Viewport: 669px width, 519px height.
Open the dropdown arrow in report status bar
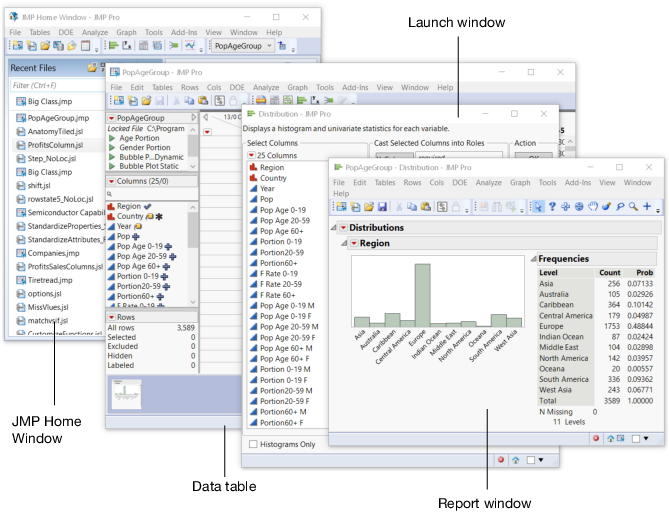(646, 438)
